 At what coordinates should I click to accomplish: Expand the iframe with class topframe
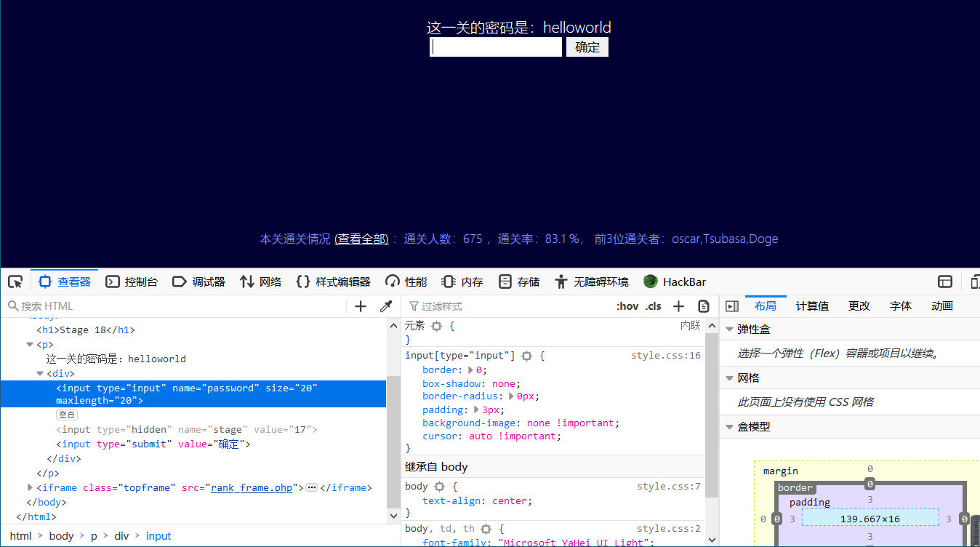coord(29,487)
